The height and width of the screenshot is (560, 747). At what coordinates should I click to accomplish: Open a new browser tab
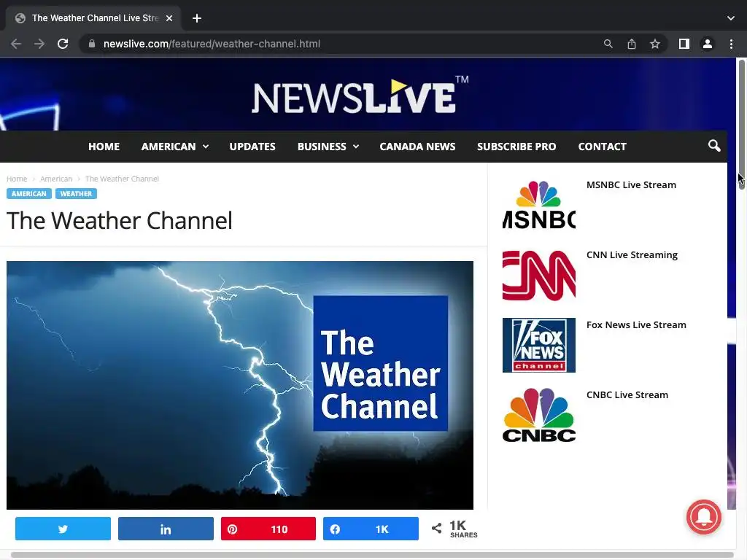click(197, 18)
